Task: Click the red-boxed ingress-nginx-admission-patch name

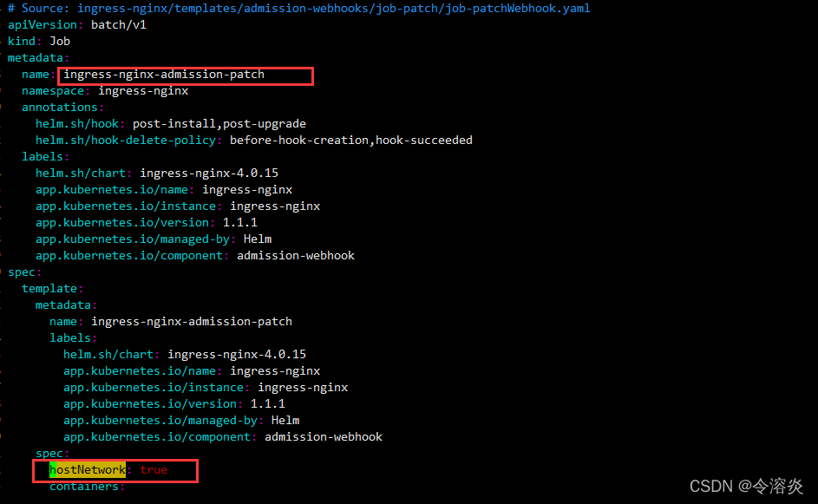Action: [164, 75]
